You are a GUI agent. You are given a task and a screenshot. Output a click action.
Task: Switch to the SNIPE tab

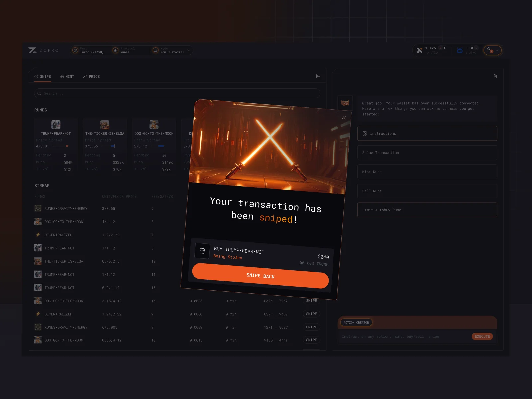(x=43, y=77)
